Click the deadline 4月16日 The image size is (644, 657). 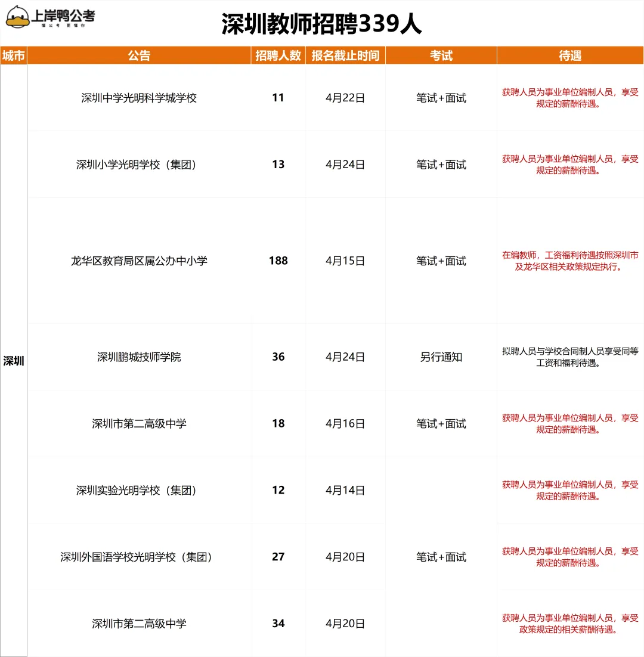tap(345, 424)
